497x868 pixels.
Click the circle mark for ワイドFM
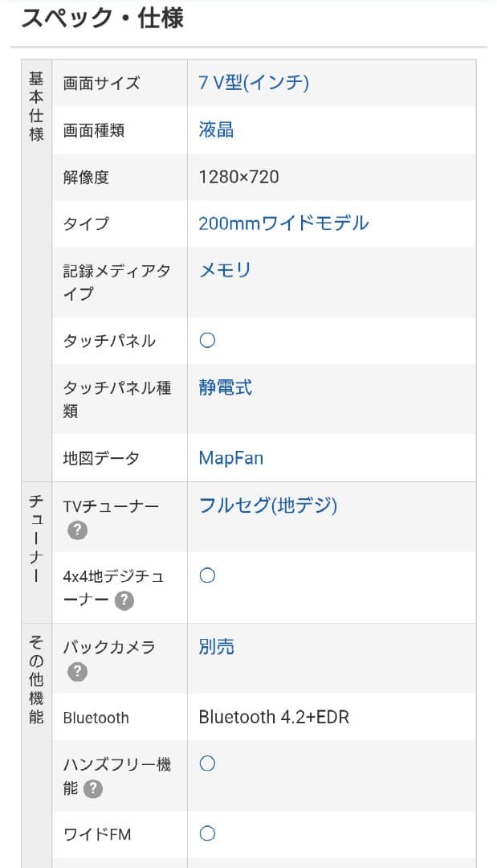[207, 834]
